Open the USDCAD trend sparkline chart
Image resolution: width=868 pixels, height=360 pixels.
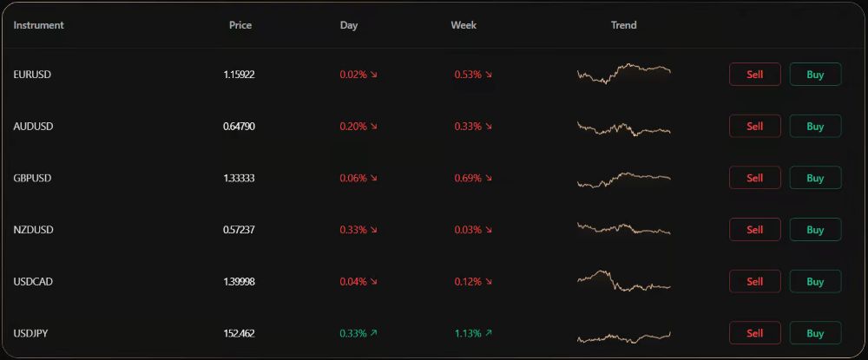[623, 281]
